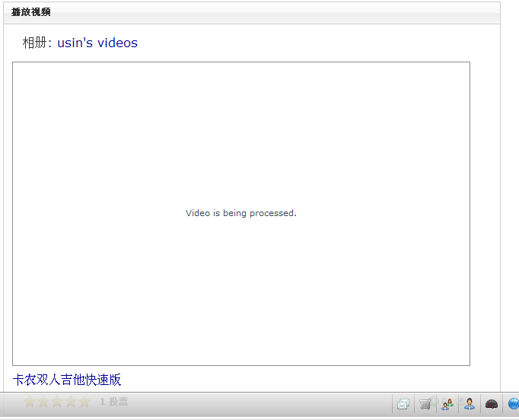This screenshot has height=420, width=519.
Task: Click the dashboard speedometer icon
Action: coord(492,404)
